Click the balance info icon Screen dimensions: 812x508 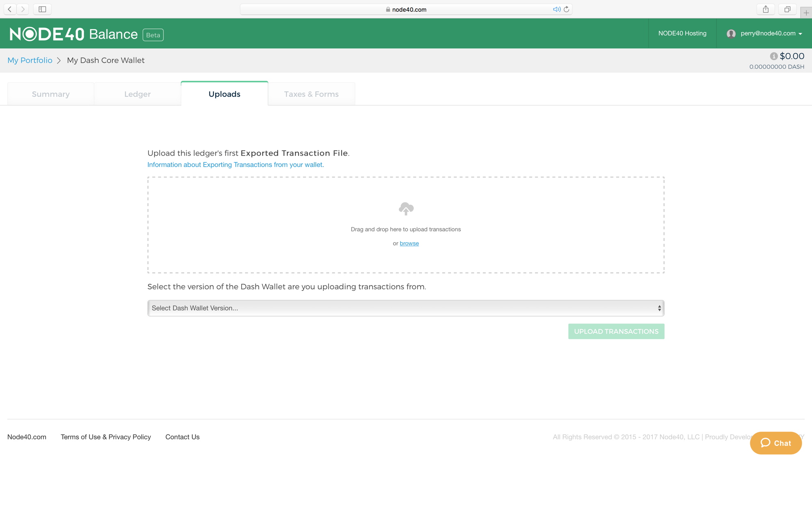tap(773, 56)
